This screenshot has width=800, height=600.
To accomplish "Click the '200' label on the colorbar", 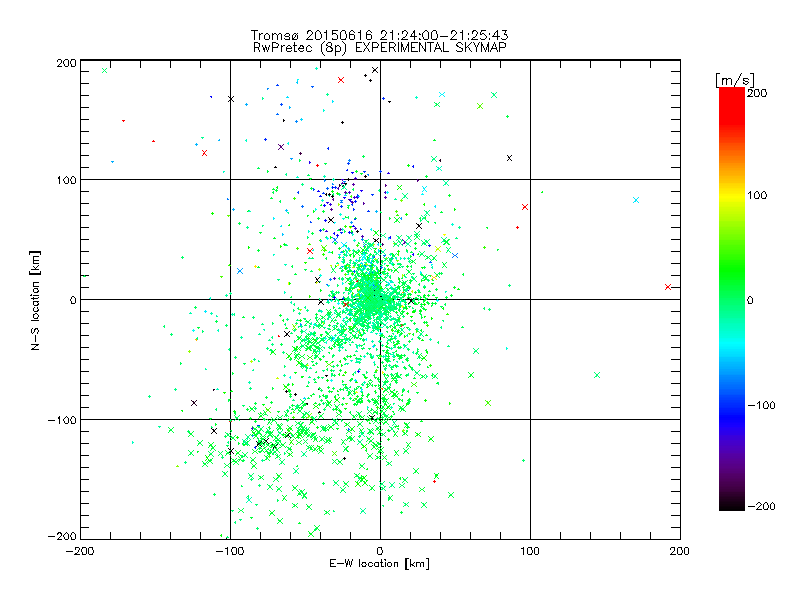I will point(757,93).
